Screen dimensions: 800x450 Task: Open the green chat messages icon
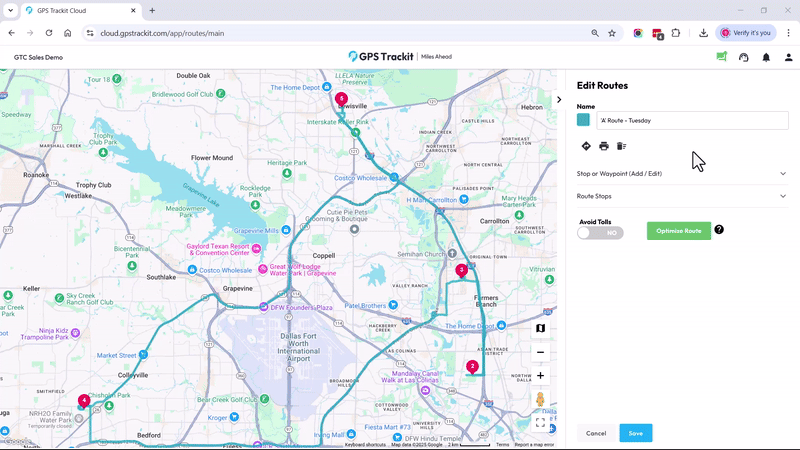[721, 57]
